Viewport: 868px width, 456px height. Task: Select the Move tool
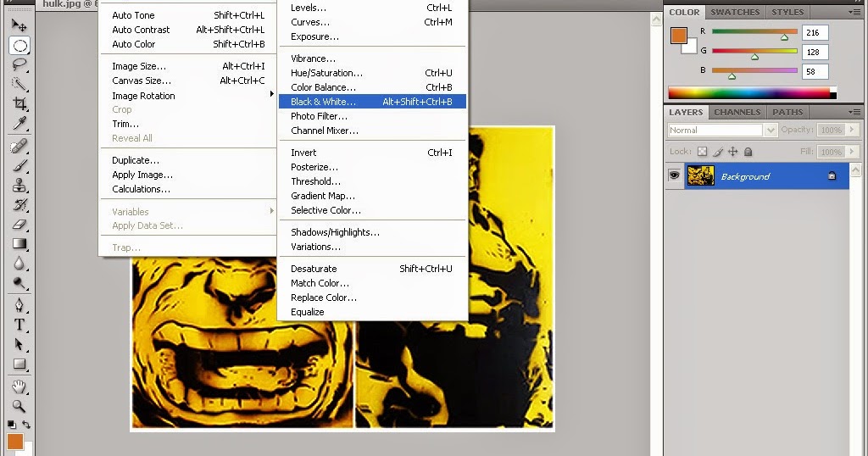(x=19, y=25)
